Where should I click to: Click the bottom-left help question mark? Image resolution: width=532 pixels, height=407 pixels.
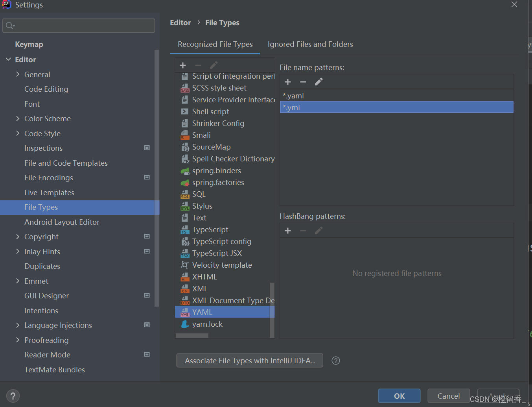point(13,396)
